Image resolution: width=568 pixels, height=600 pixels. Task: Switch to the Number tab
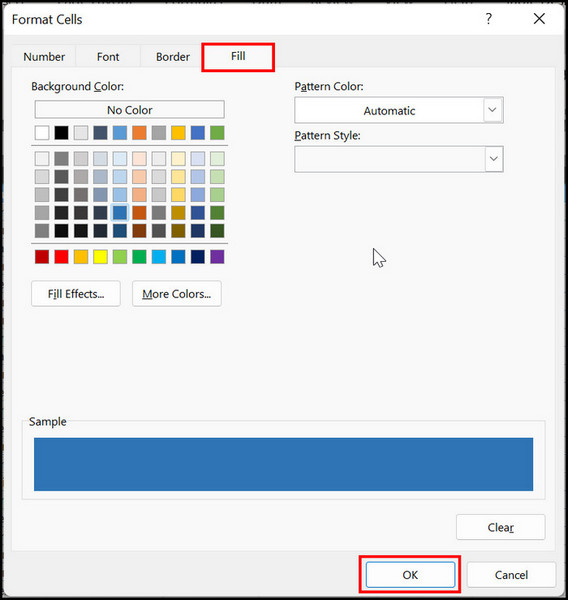(x=44, y=57)
